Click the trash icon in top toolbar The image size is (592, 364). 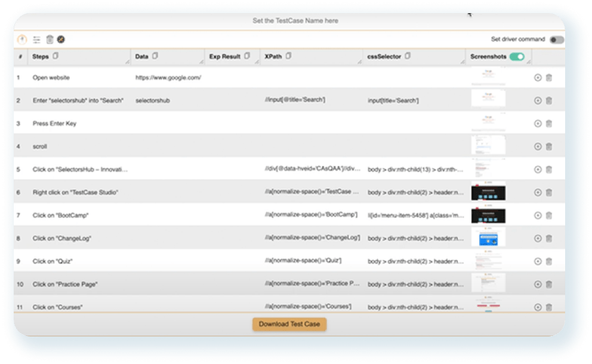(50, 40)
